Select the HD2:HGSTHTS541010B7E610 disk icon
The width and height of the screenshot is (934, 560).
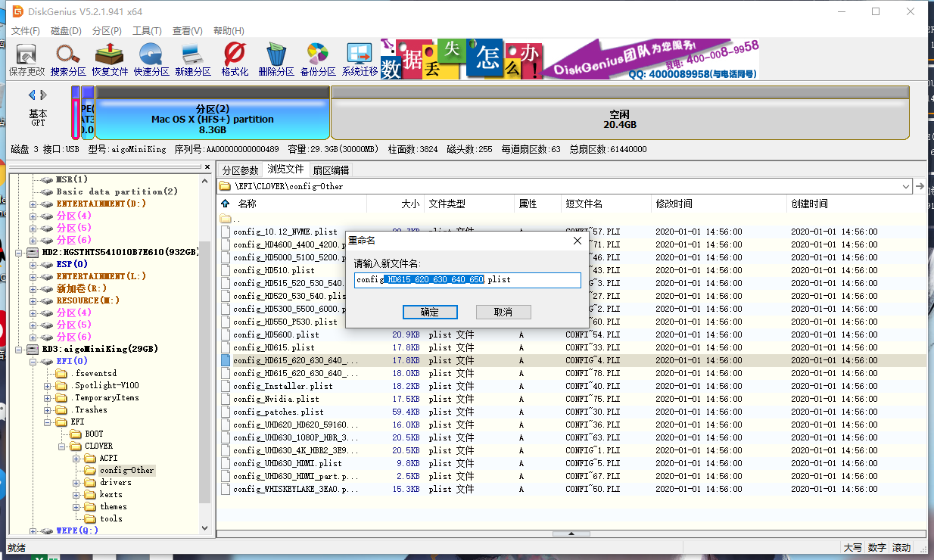pos(32,252)
